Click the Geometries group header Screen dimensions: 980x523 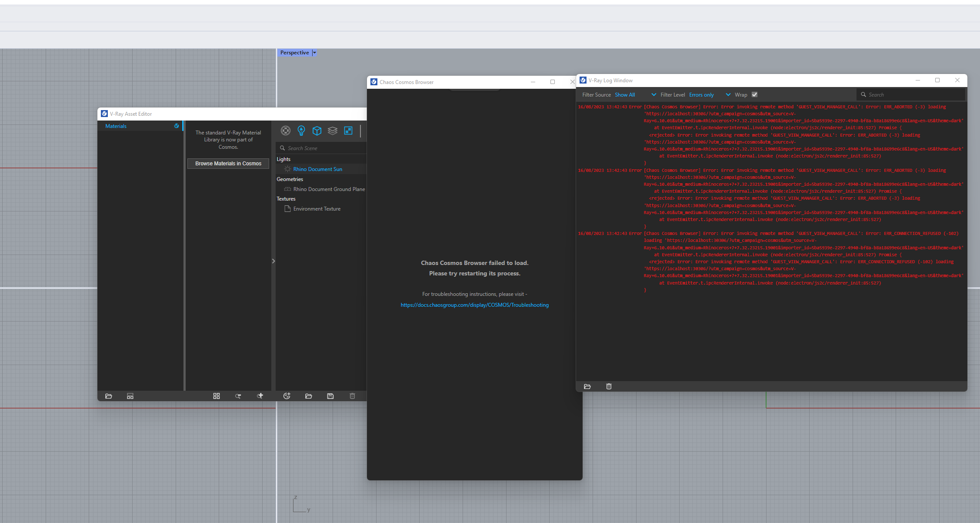[290, 179]
